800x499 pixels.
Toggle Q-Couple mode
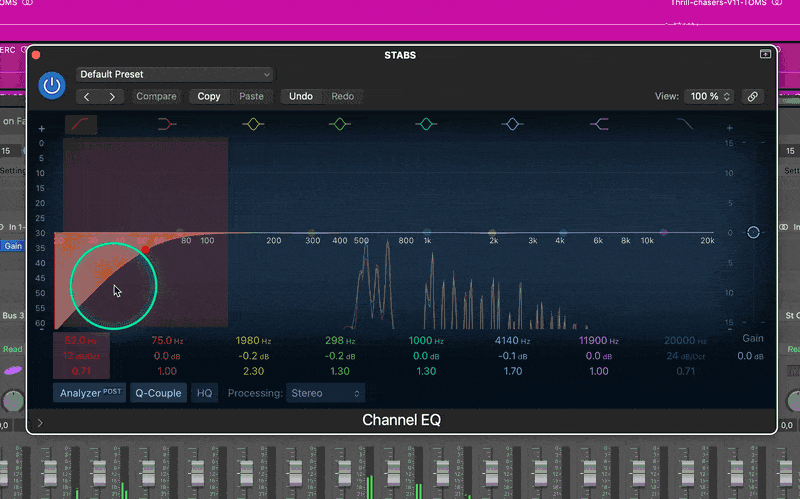[159, 393]
